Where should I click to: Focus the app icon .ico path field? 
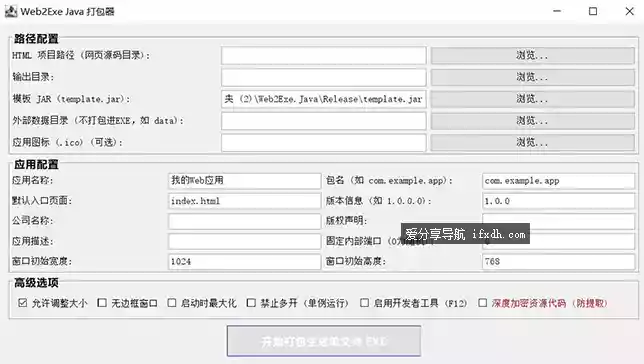coord(324,143)
